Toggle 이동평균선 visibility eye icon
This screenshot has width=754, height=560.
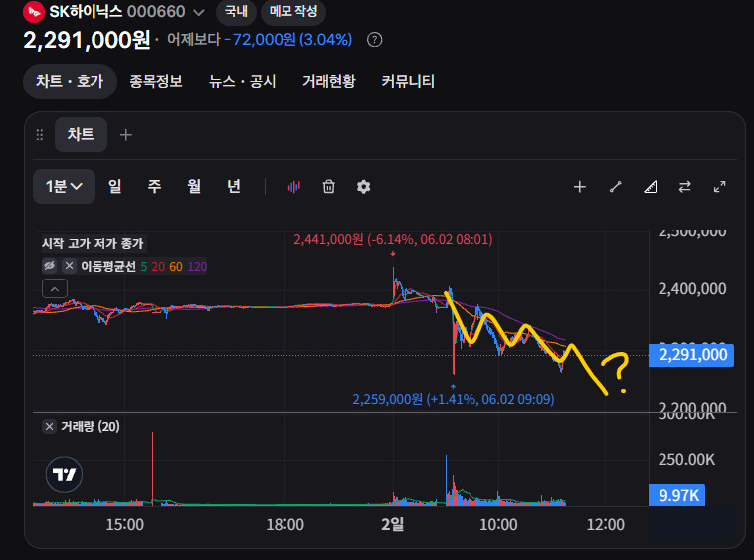49,266
